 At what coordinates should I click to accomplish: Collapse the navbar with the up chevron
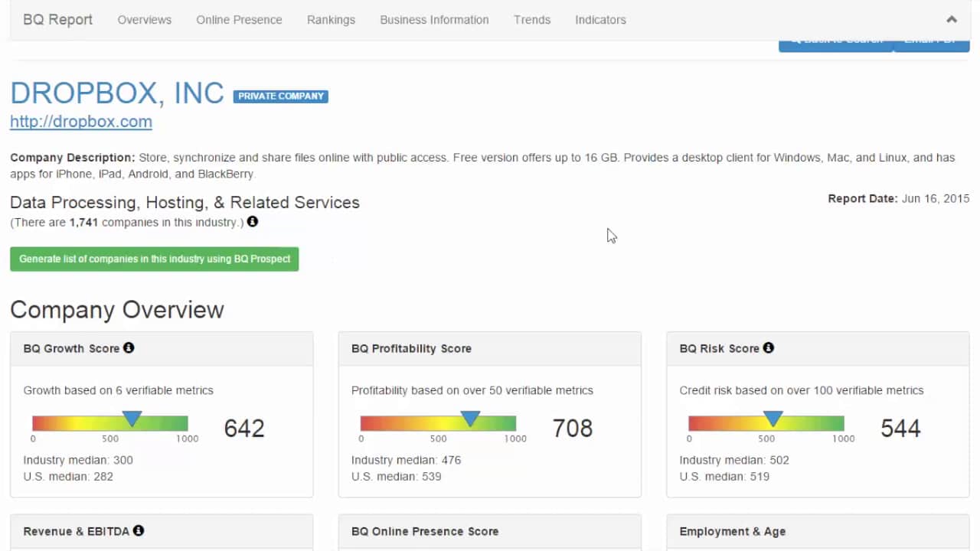tap(952, 20)
